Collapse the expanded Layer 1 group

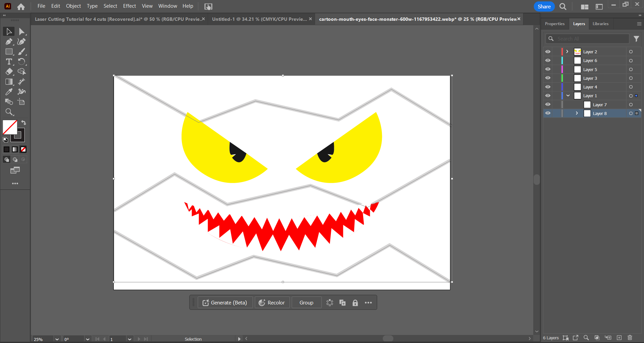pyautogui.click(x=567, y=96)
